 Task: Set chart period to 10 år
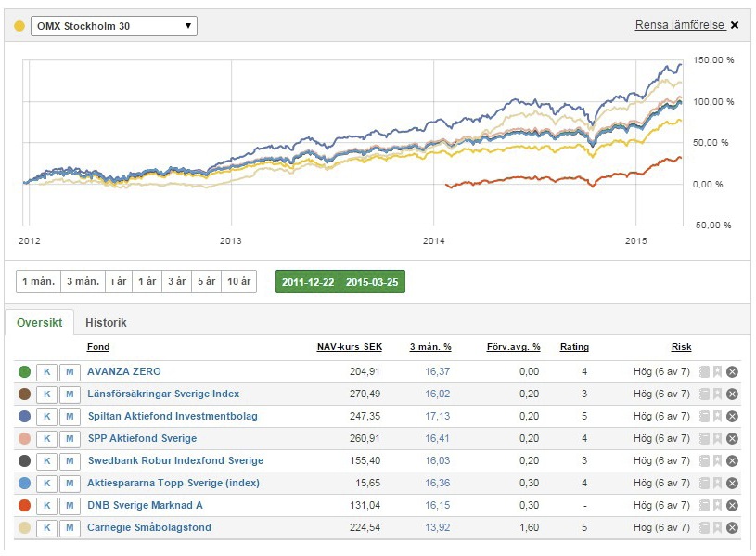pos(239,282)
